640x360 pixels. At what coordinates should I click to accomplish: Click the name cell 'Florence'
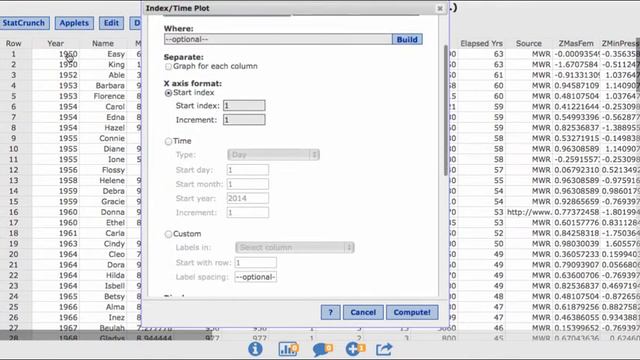[x=109, y=96]
